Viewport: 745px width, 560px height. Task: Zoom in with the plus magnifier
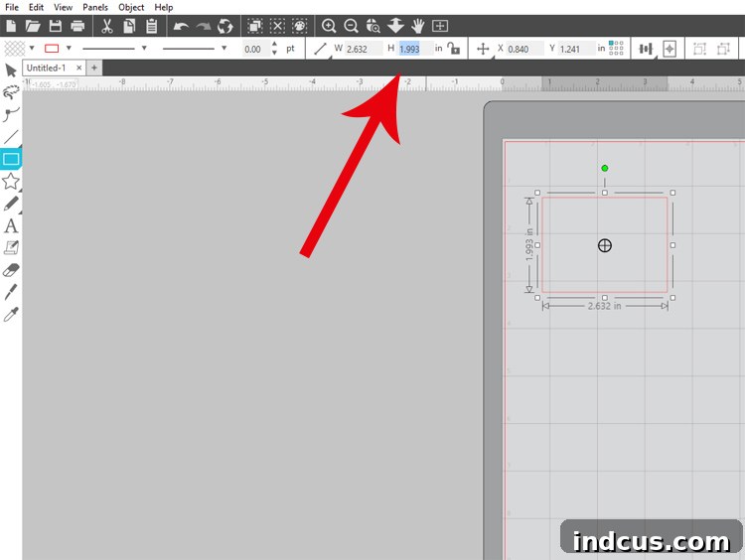pos(329,26)
